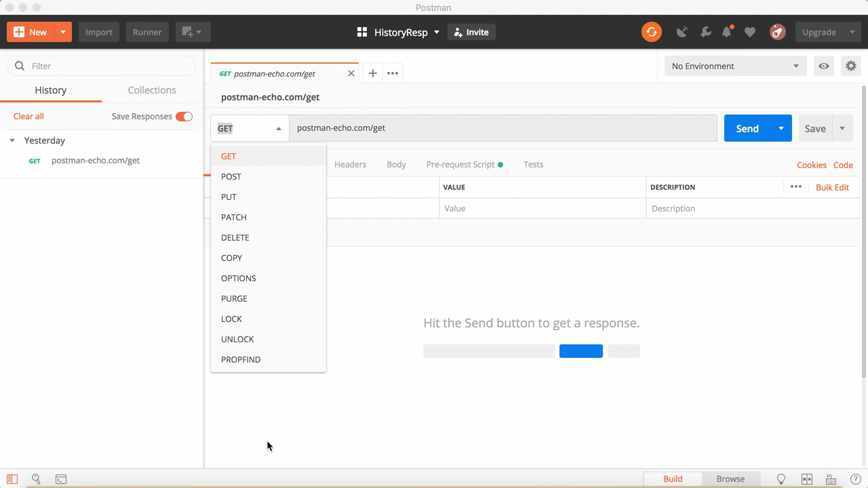Open Upgrade dropdown arrow
868x488 pixels.
click(x=852, y=32)
